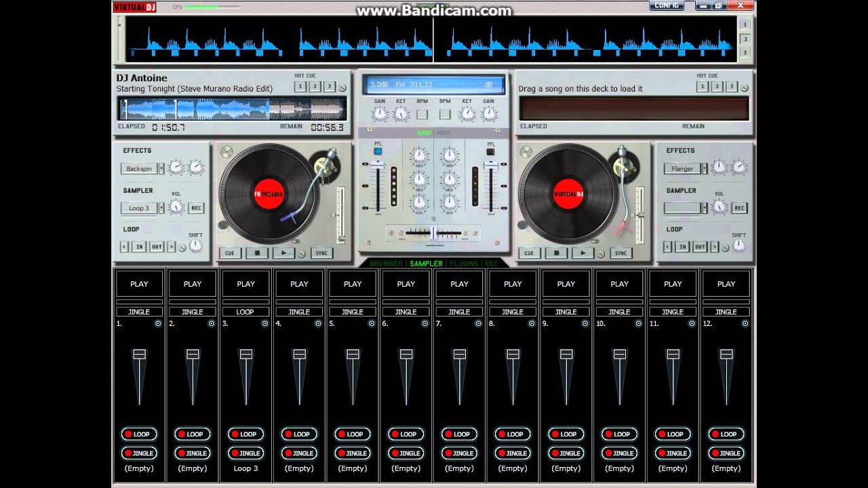Image resolution: width=868 pixels, height=488 pixels.
Task: Click left deck sampler REC button
Action: (x=196, y=208)
